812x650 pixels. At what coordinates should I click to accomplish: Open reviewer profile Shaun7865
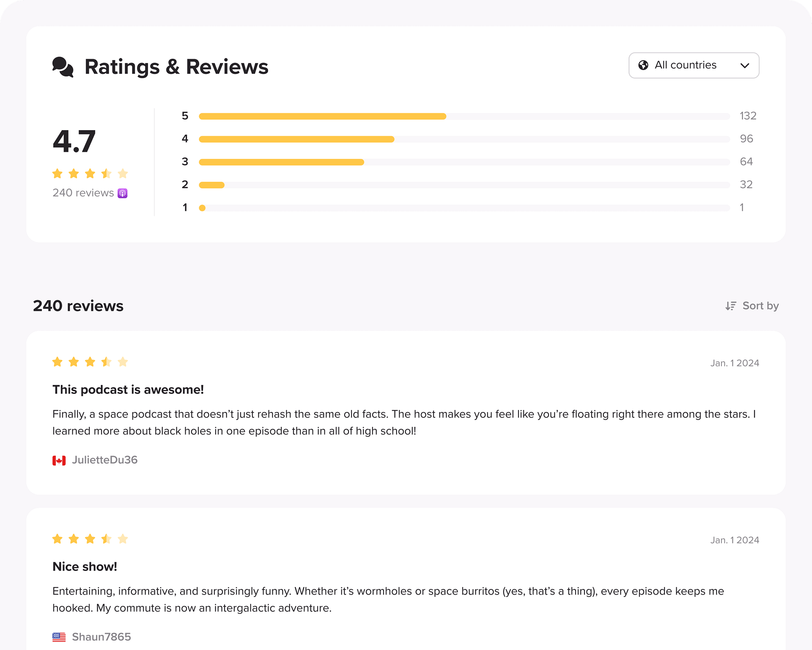click(101, 637)
